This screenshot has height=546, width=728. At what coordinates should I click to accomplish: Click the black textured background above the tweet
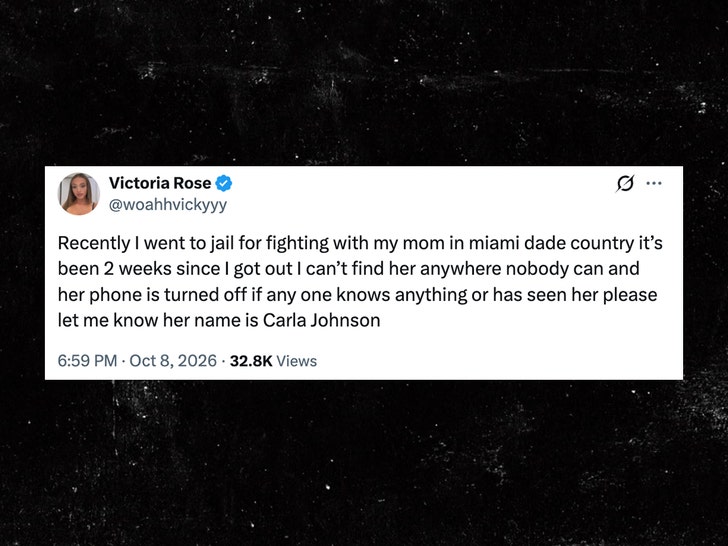coord(364,83)
